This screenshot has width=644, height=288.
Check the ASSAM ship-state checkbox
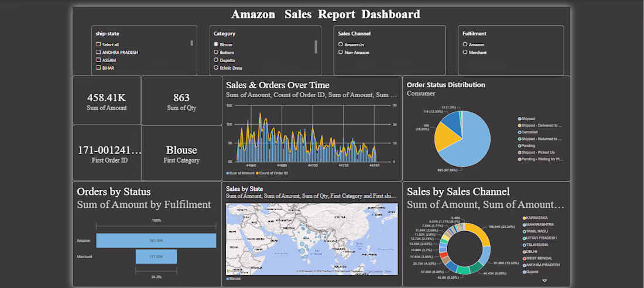click(x=98, y=60)
